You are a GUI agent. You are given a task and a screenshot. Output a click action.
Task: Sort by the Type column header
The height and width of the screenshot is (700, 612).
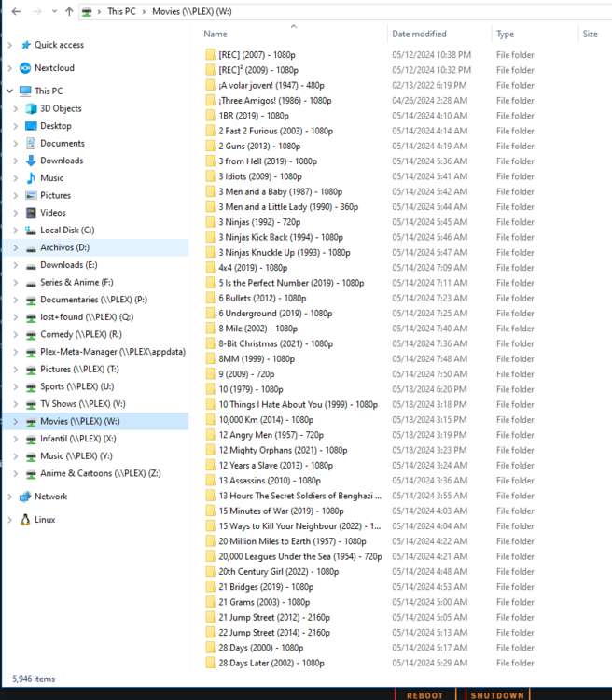point(505,34)
